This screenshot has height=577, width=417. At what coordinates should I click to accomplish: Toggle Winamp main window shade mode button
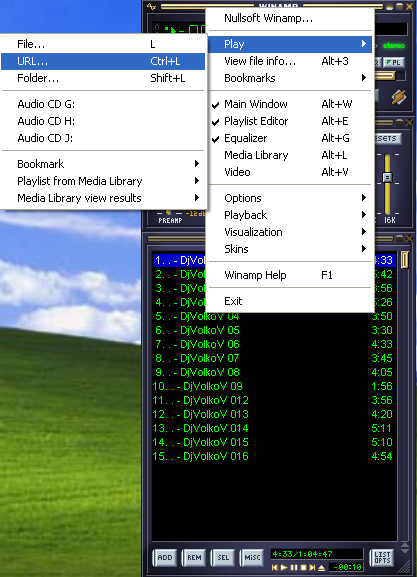[399, 6]
